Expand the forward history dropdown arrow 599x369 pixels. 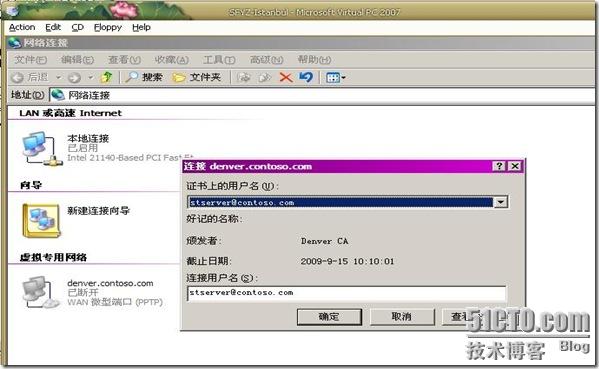point(91,78)
